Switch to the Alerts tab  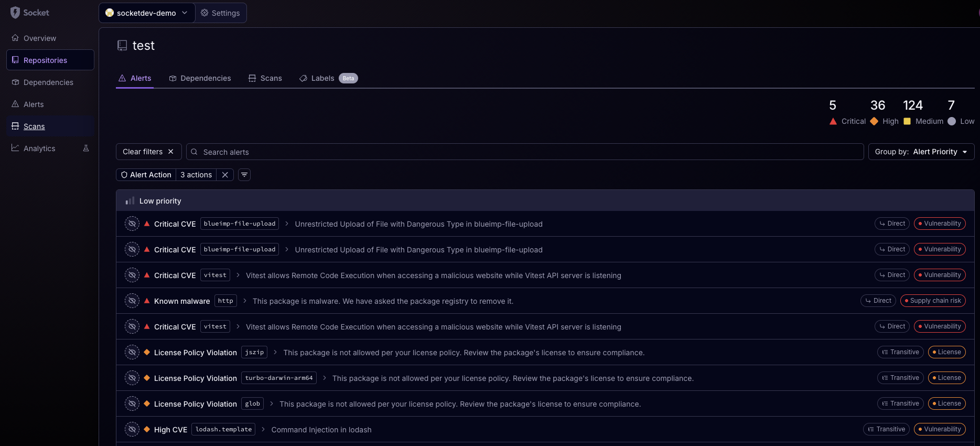pyautogui.click(x=135, y=78)
